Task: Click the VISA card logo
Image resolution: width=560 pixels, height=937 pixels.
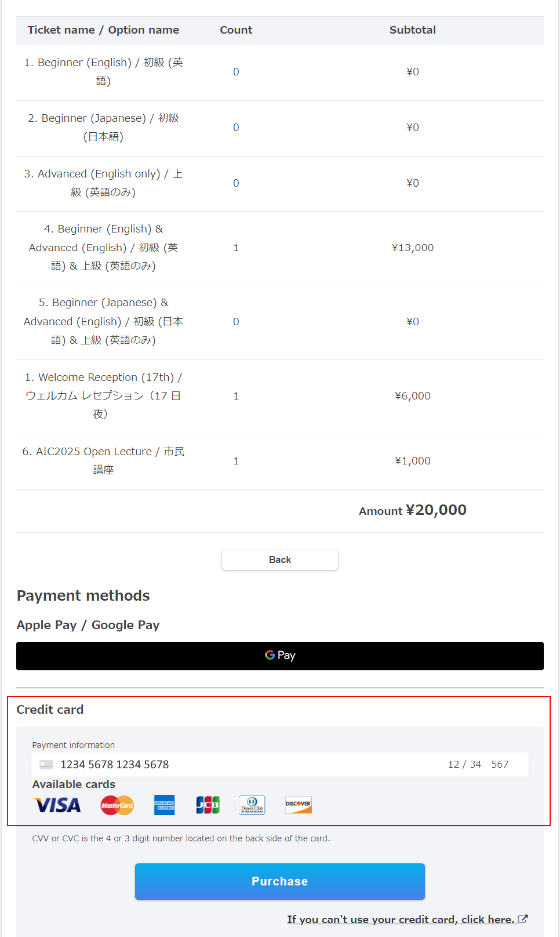Action: 57,805
